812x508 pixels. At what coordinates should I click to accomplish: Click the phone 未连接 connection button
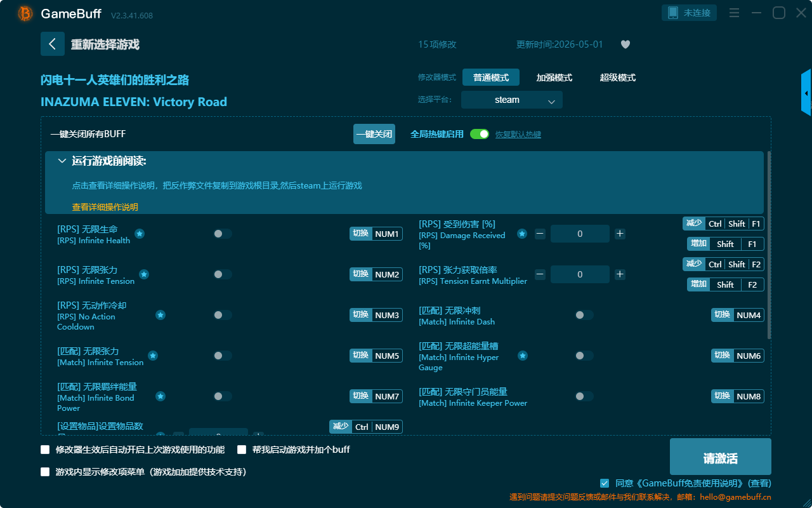pos(690,13)
